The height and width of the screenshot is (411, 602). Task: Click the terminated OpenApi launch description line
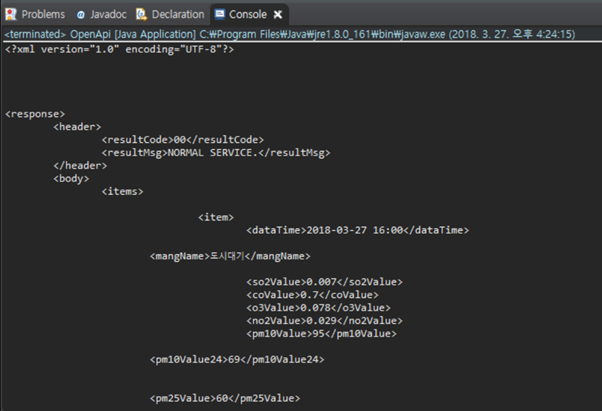[289, 34]
